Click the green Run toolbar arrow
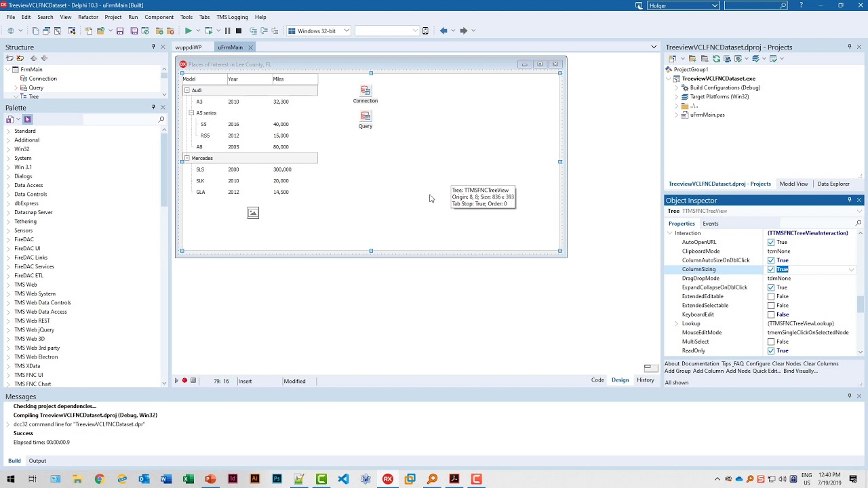This screenshot has width=868, height=488. tap(188, 30)
